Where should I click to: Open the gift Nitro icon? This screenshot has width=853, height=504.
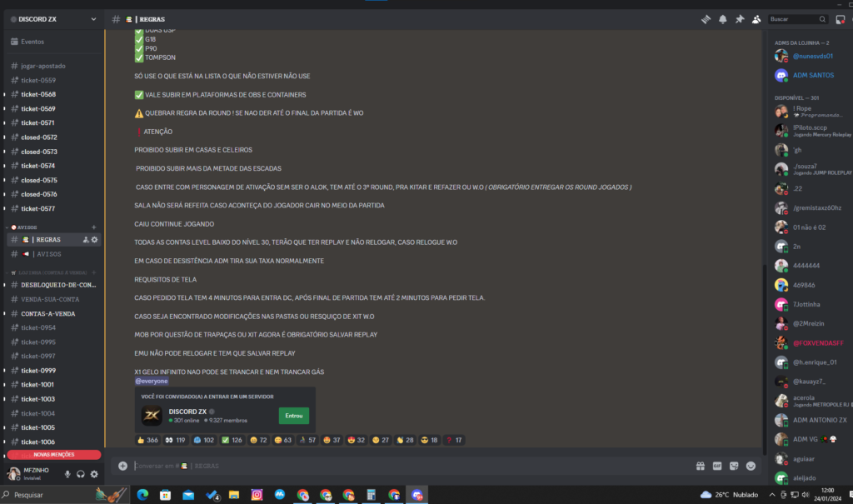pyautogui.click(x=700, y=466)
